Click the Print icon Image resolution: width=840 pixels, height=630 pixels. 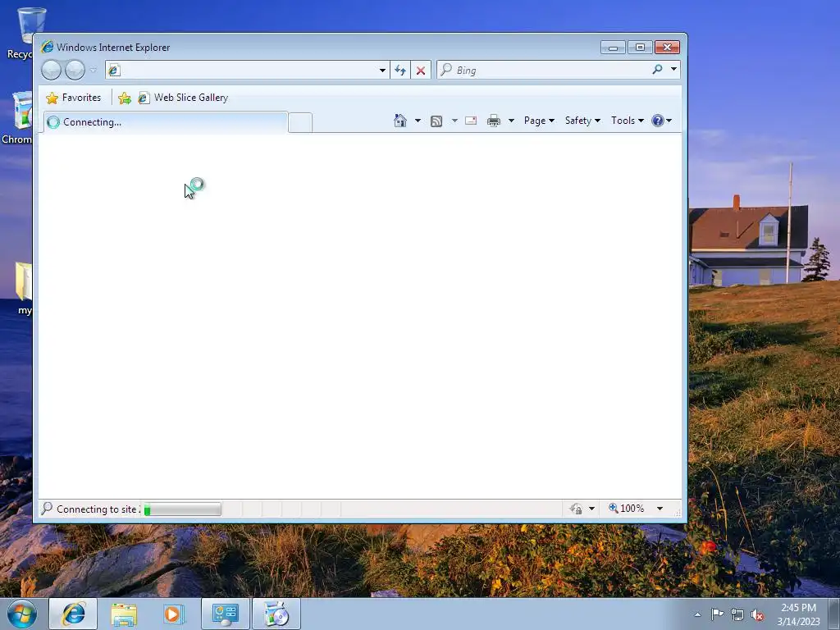coord(493,121)
